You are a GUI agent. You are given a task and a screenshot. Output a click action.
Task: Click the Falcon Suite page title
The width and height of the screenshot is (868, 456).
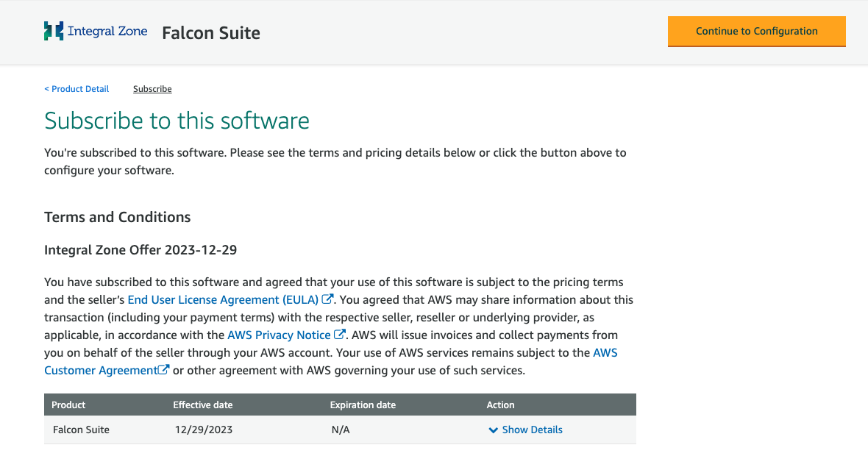[211, 32]
